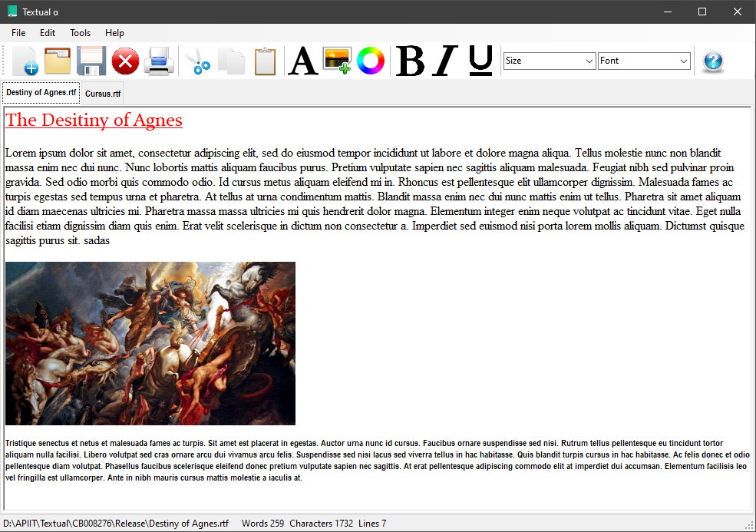
Task: Paste from clipboard icon
Action: tap(266, 61)
